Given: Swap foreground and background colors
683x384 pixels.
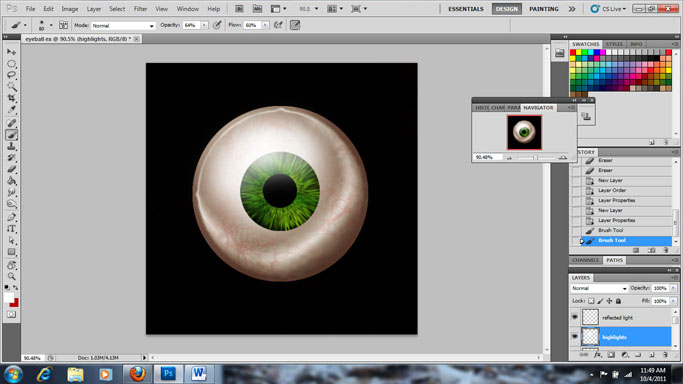Looking at the screenshot, I should [16, 288].
